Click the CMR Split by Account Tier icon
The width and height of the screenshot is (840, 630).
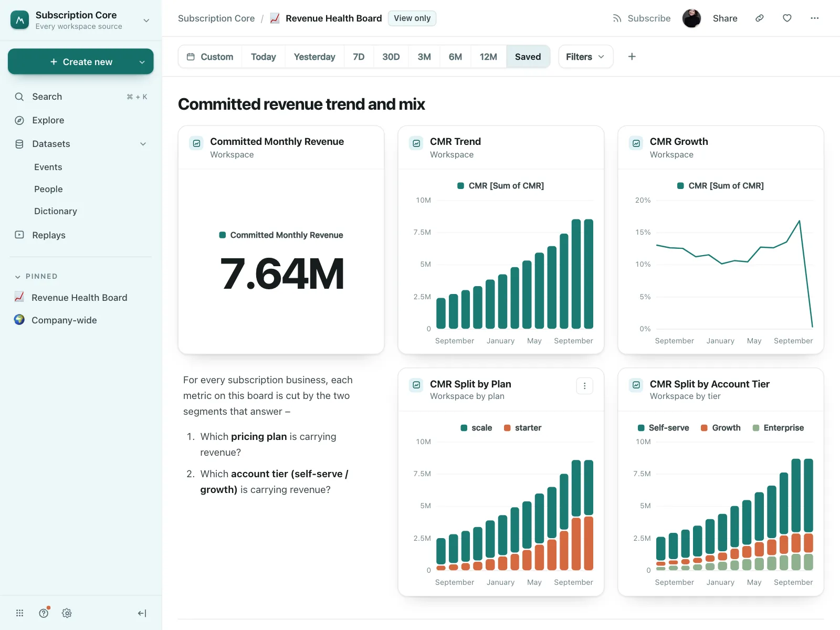tap(636, 385)
